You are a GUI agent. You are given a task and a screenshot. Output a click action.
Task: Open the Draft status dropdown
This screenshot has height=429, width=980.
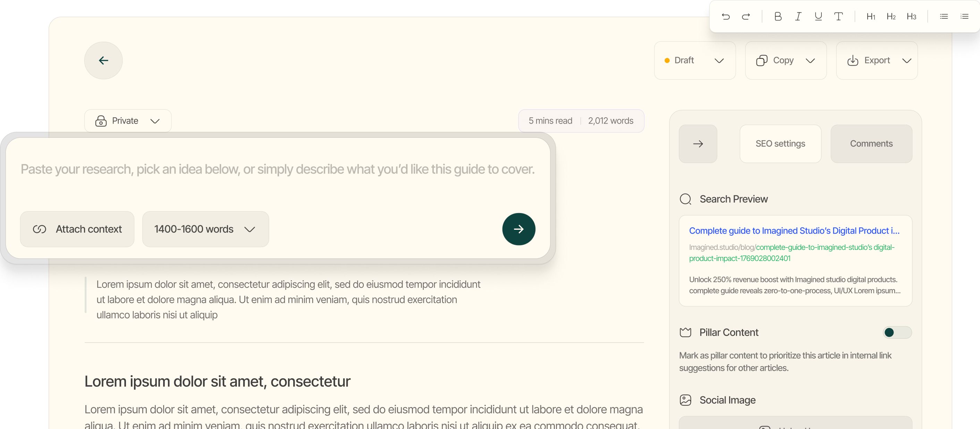694,60
